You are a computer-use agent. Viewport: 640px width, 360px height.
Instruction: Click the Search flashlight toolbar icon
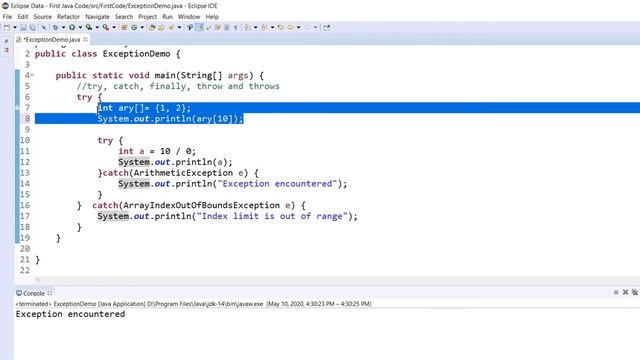(x=171, y=27)
